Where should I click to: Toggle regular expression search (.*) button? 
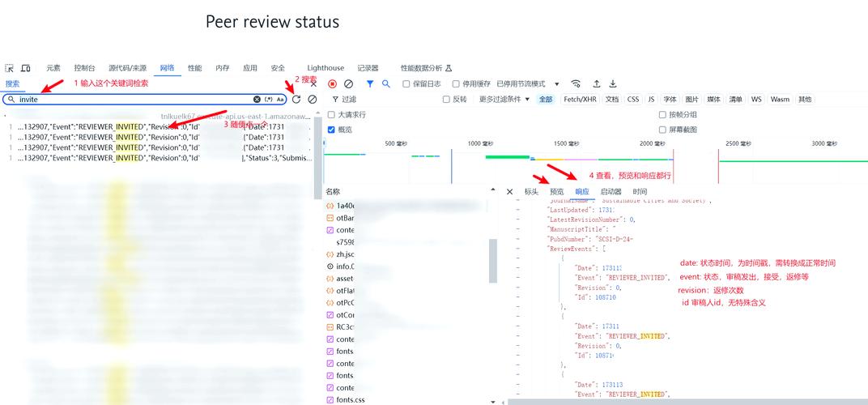(269, 99)
